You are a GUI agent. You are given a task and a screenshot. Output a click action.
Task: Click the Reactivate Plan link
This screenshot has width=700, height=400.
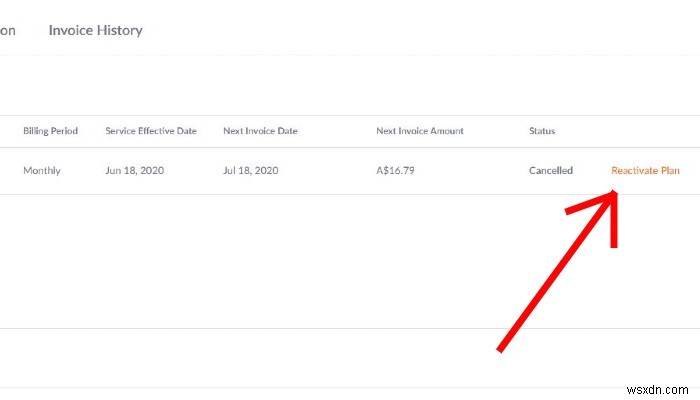coord(645,171)
